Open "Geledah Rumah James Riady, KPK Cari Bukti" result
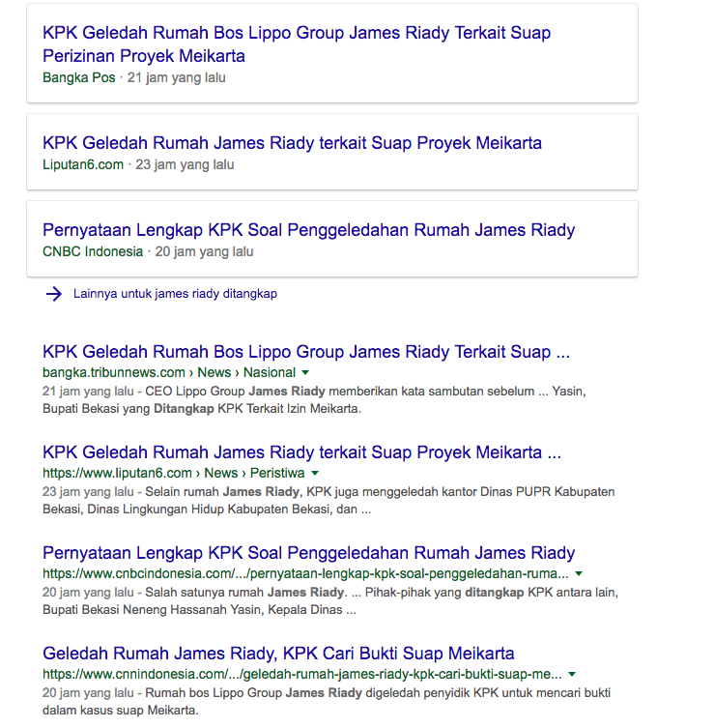714x728 pixels. click(278, 654)
